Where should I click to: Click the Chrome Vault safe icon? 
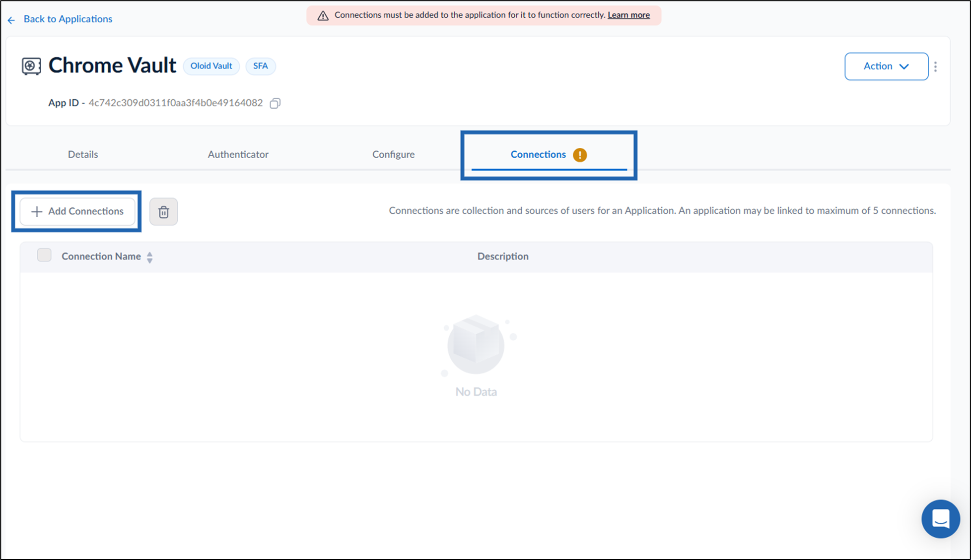(x=31, y=66)
